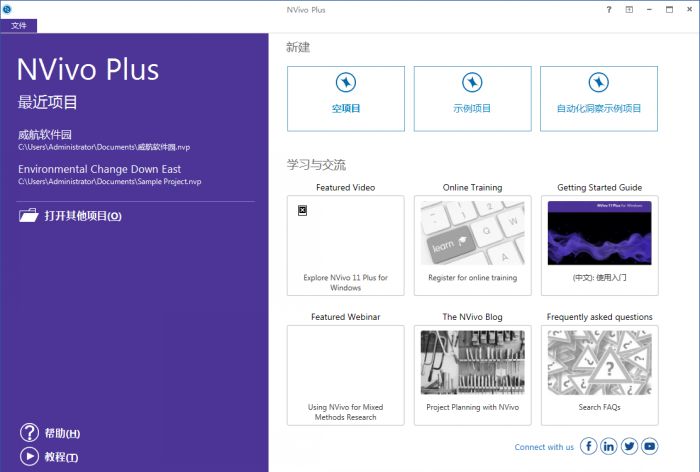Click the compass icon above 示例项目
Viewport: 700px width, 472px height.
[472, 82]
